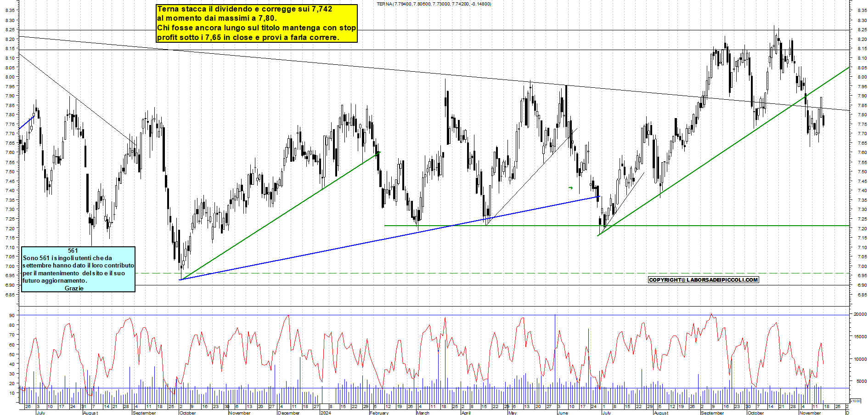This screenshot has width=868, height=415.
Task: Click the 50 level on the oscillator scale
Action: coord(12,354)
